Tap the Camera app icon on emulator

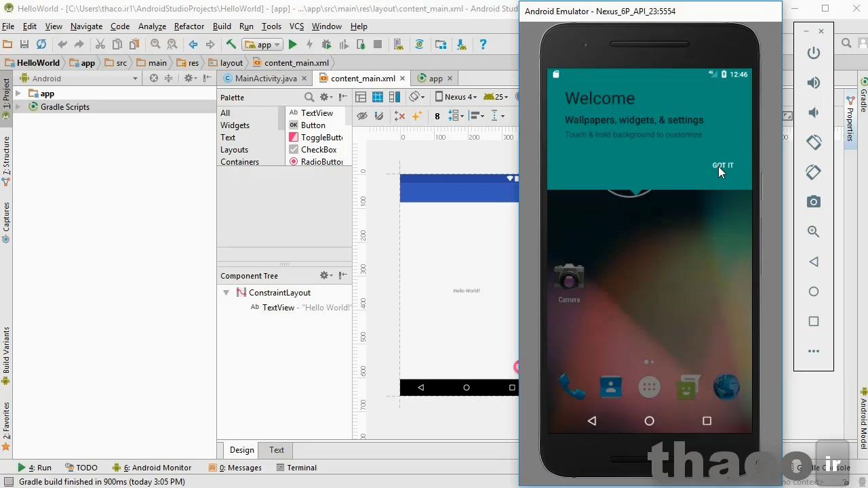(569, 282)
